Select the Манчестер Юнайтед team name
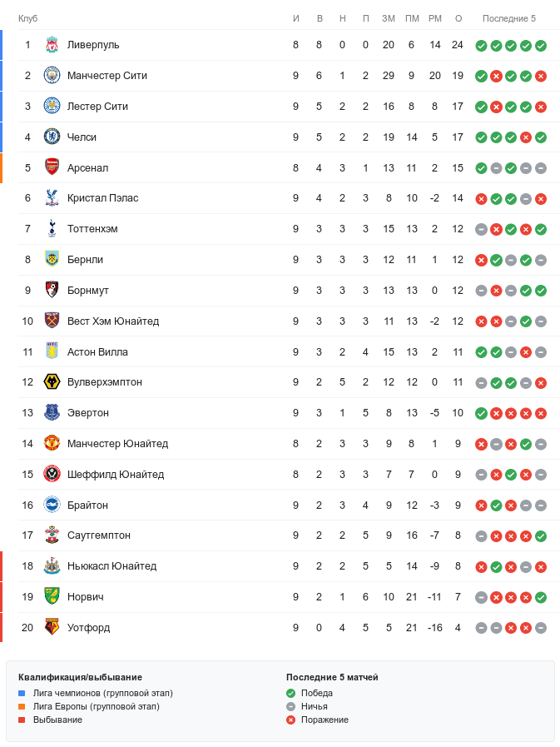Viewport: 560px width, 747px height. tap(117, 444)
